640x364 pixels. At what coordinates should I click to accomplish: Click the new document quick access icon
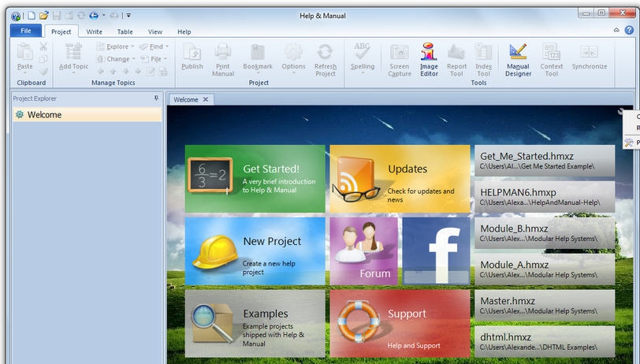tap(32, 16)
